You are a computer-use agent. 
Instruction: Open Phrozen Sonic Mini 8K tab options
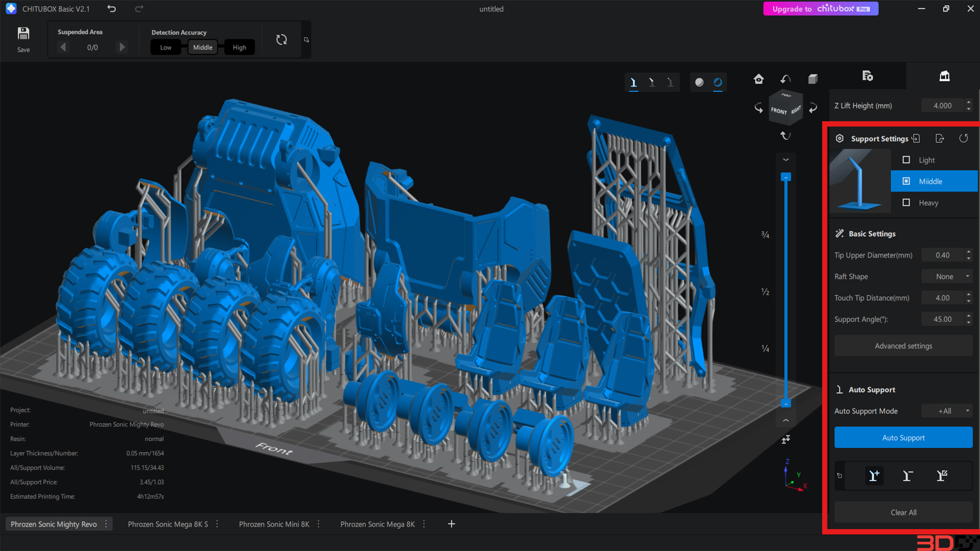(318, 524)
